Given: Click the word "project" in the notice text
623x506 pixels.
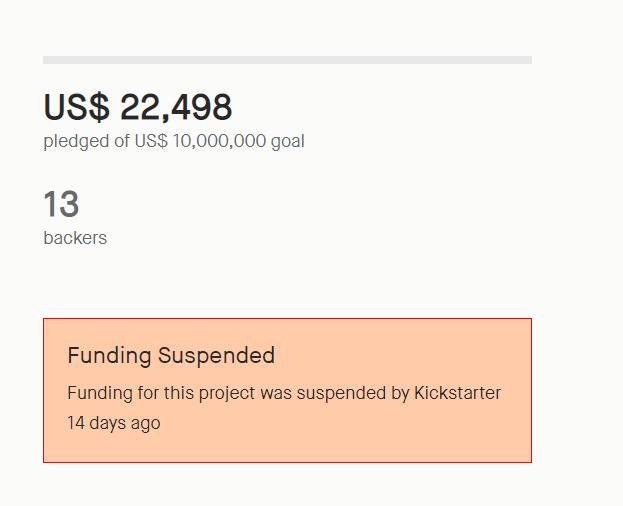Looking at the screenshot, I should tap(226, 393).
